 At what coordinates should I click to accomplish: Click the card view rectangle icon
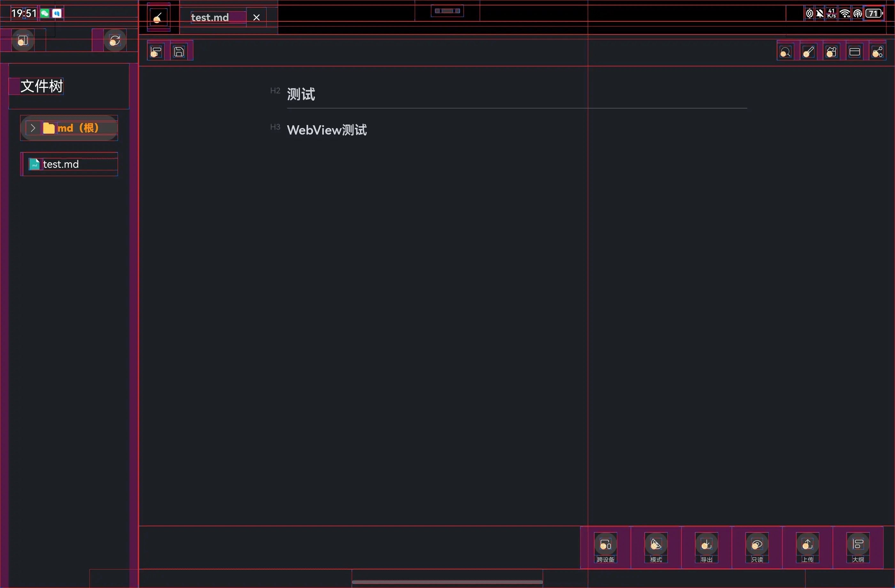click(854, 52)
